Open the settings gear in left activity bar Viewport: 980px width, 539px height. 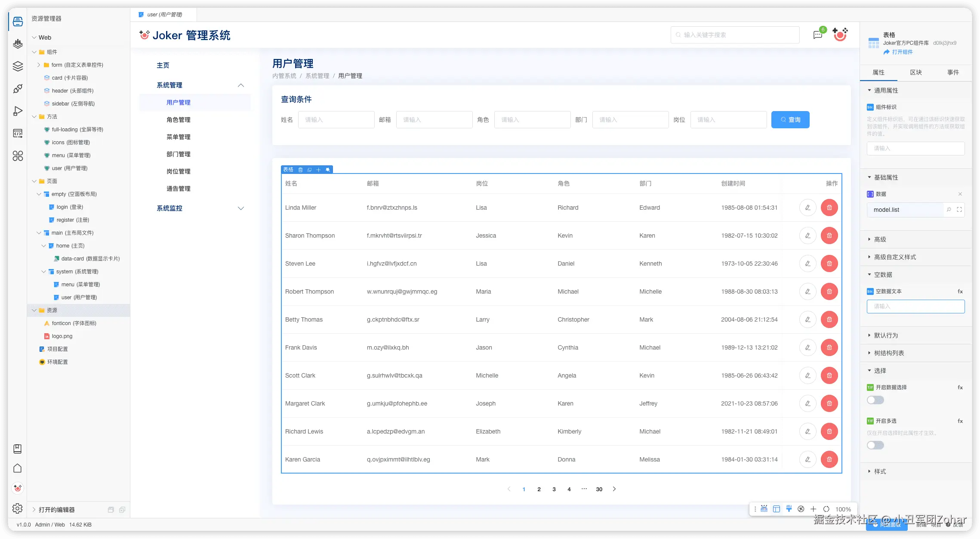tap(18, 508)
